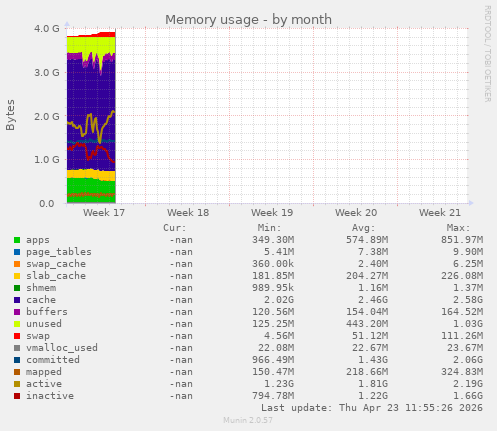Click the 'Bytes' y-axis label
Screen dimensions: 497x431
(x=10, y=115)
